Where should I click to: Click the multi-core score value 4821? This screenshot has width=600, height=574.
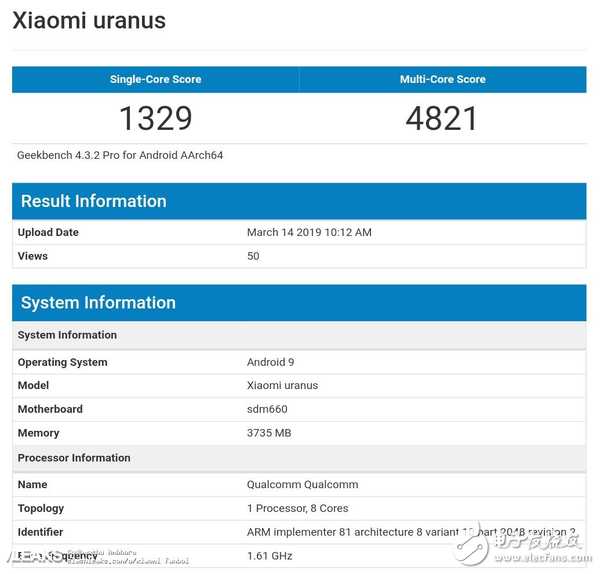(442, 118)
